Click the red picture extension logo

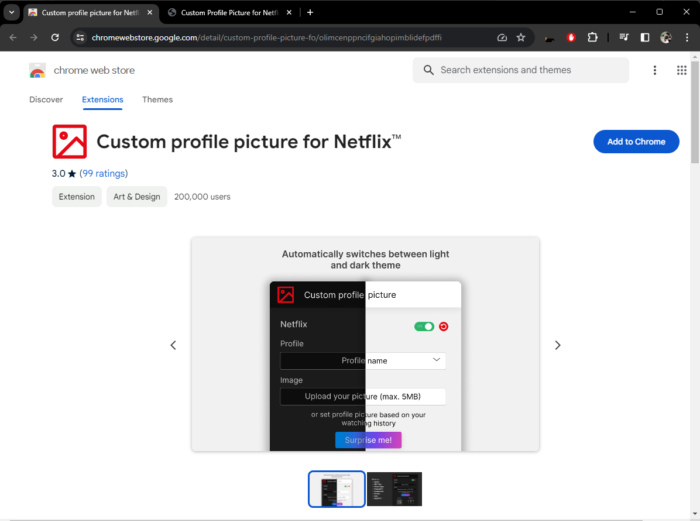[x=70, y=142]
